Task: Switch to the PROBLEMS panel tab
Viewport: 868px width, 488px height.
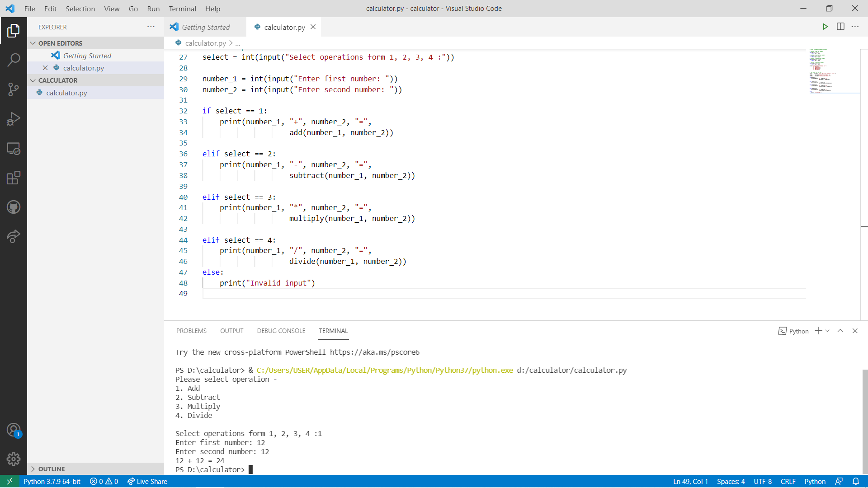Action: coord(191,331)
